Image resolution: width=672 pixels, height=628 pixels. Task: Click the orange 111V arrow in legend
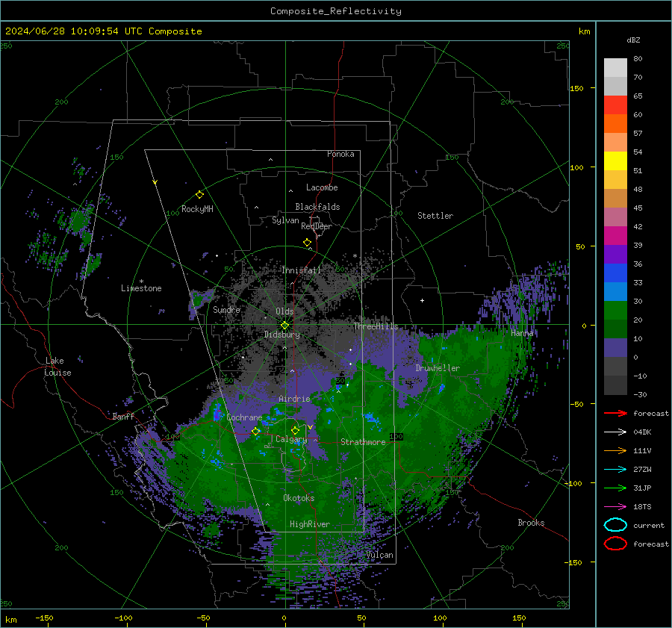coord(615,450)
